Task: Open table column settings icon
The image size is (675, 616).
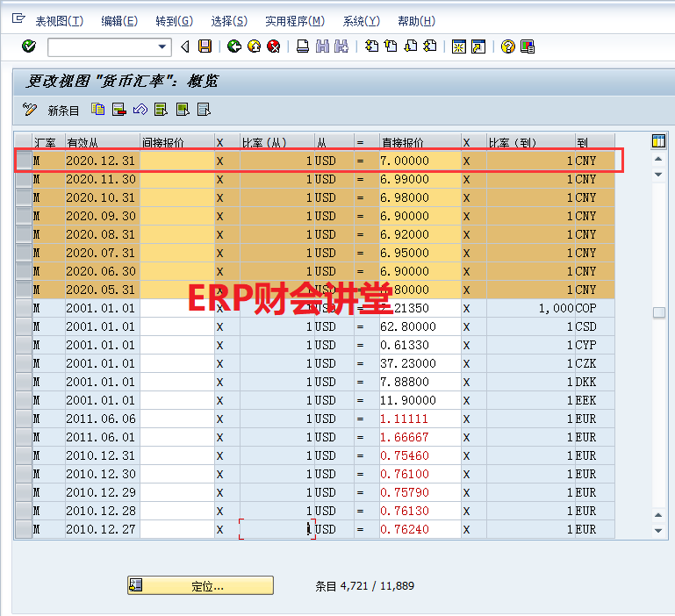Action: tap(658, 141)
